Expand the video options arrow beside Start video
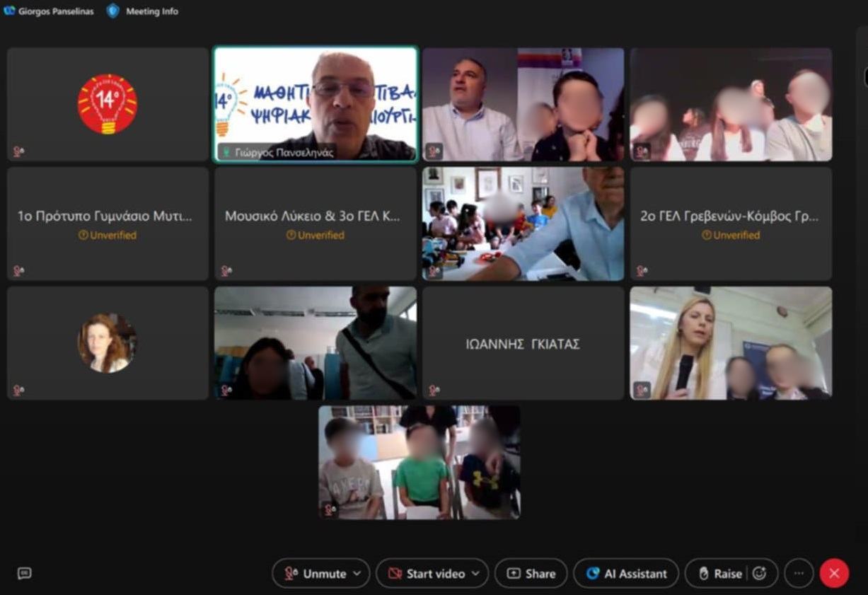 pyautogui.click(x=475, y=574)
